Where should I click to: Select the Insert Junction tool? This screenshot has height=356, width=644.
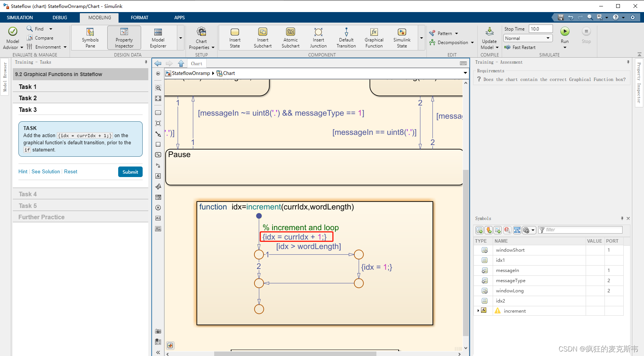tap(318, 37)
